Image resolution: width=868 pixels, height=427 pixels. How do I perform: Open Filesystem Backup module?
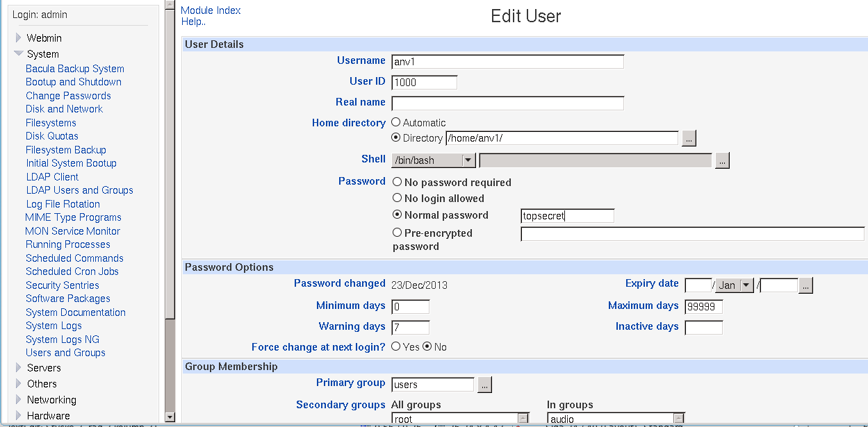66,150
